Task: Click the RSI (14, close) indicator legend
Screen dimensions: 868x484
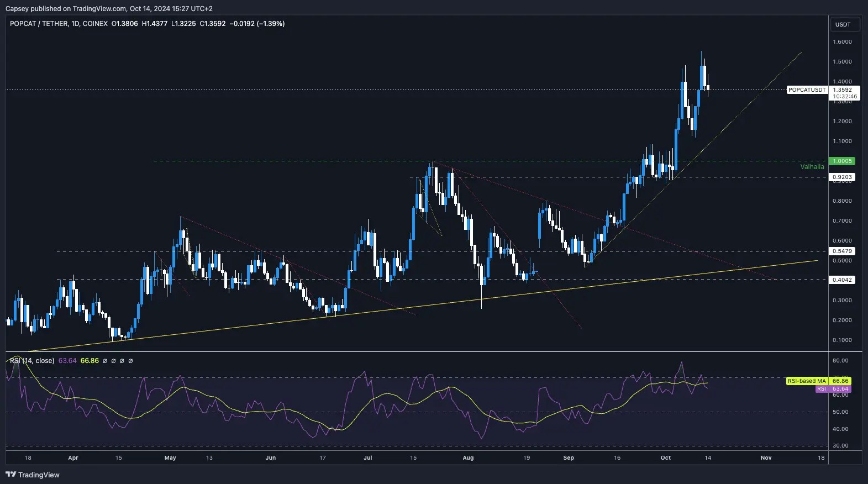Action: click(32, 361)
